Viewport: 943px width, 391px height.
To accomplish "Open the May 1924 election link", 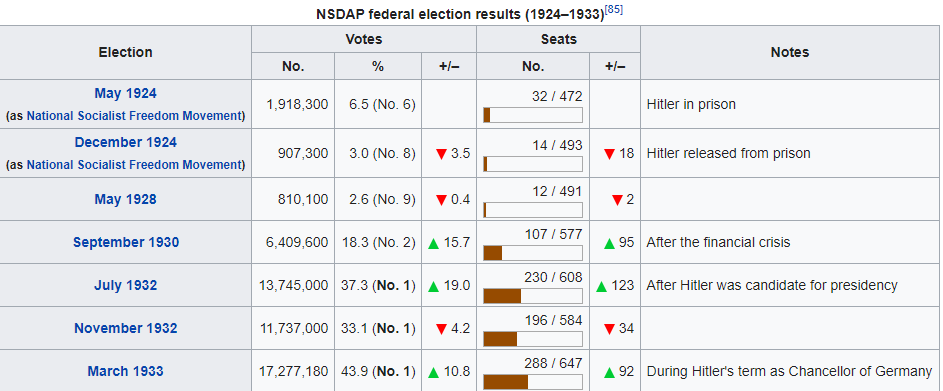I will click(x=125, y=93).
